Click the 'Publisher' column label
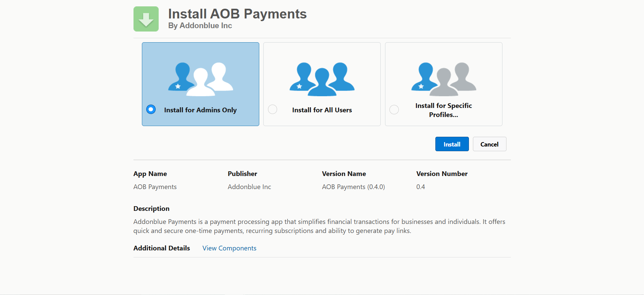This screenshot has height=295, width=644. (x=243, y=174)
